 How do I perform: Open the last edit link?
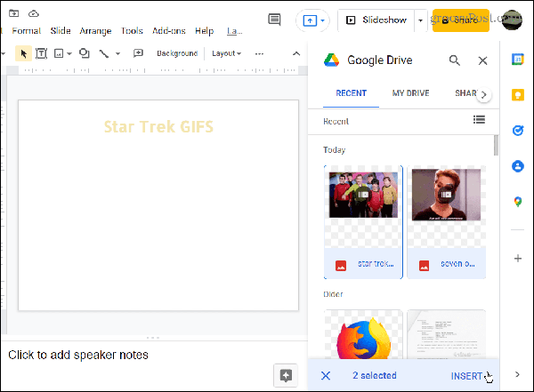click(235, 31)
